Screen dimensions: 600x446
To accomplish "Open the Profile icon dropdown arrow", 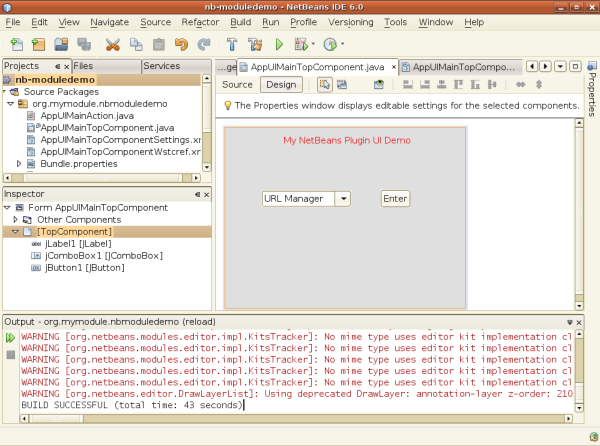I will (342, 44).
